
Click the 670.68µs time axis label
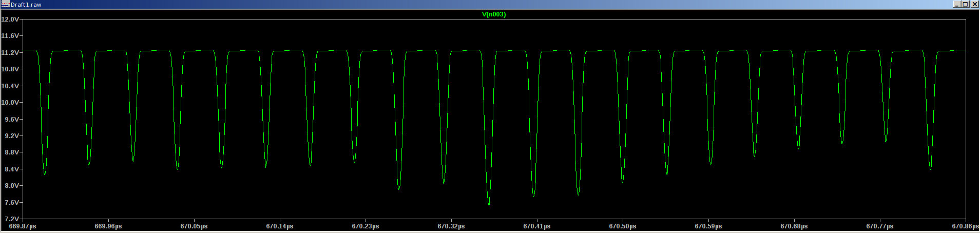794,226
